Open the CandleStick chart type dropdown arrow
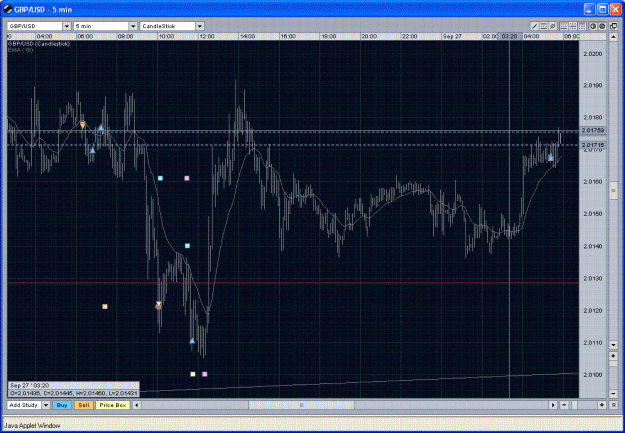The width and height of the screenshot is (625, 433). coord(200,26)
